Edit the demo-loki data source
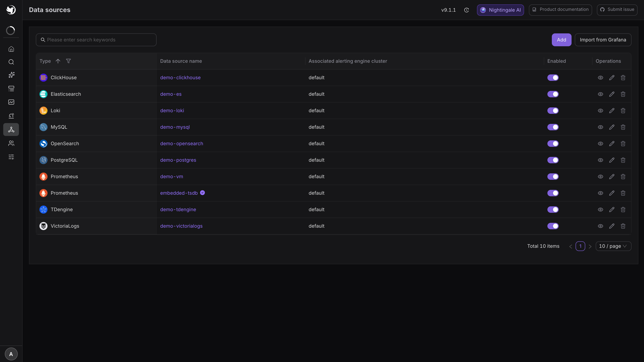This screenshot has height=362, width=644. 612,111
